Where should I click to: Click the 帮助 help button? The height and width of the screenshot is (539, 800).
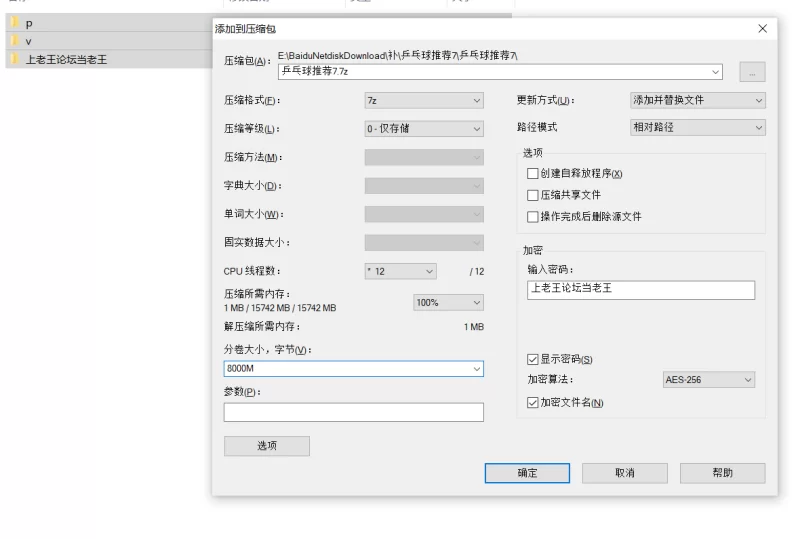(x=722, y=473)
